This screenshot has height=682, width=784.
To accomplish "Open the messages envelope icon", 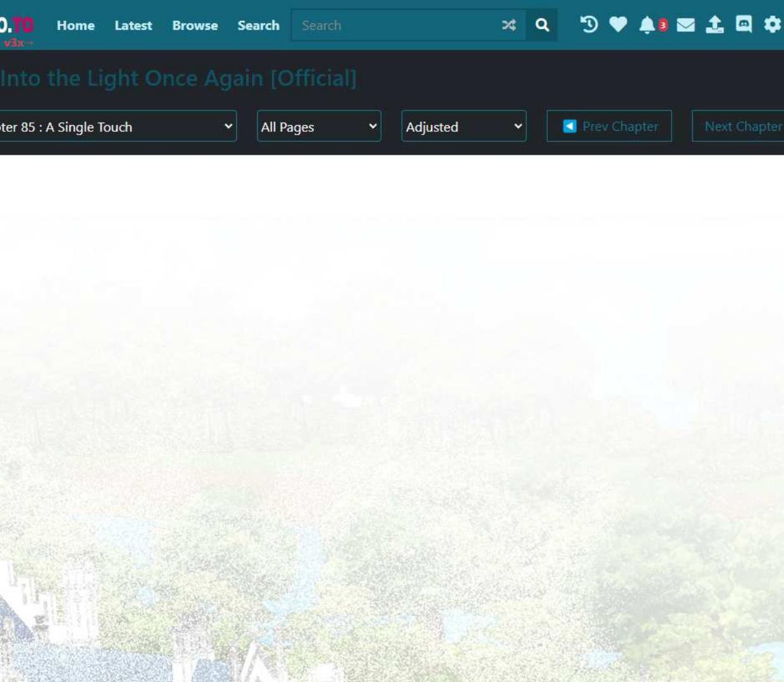I will coord(685,25).
